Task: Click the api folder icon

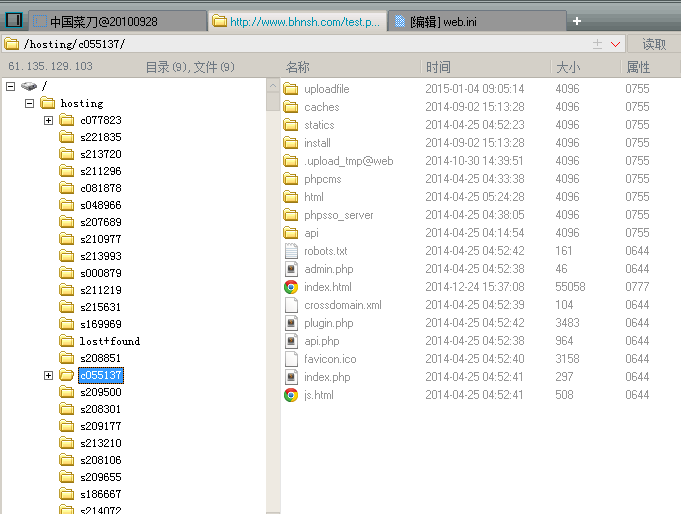Action: pos(291,233)
